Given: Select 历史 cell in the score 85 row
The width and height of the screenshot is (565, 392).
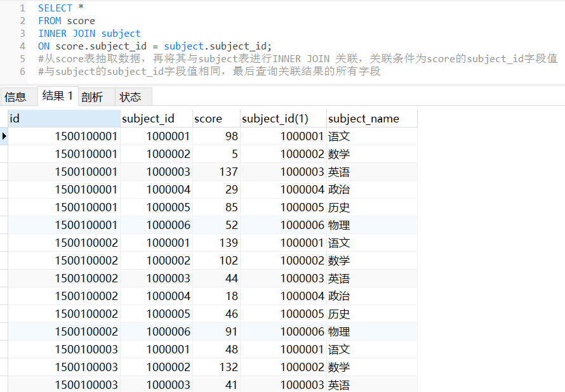Looking at the screenshot, I should [372, 207].
